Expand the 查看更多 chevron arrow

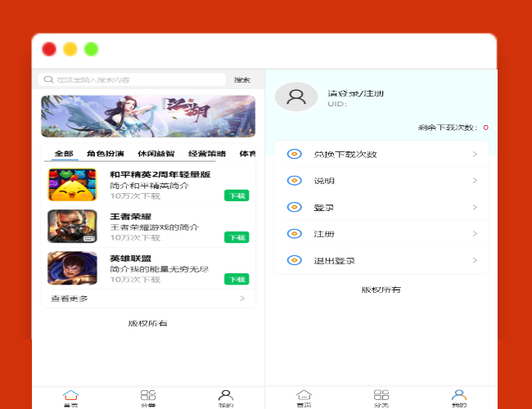[x=242, y=299]
